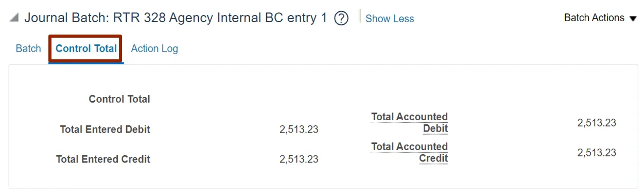Click the Total Entered Credit amount

coord(299,159)
